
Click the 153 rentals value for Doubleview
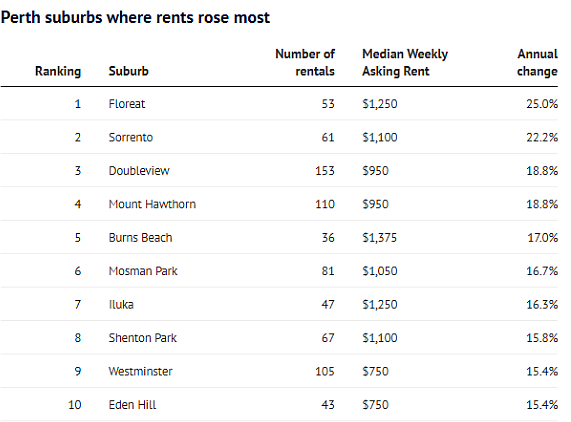tap(325, 171)
